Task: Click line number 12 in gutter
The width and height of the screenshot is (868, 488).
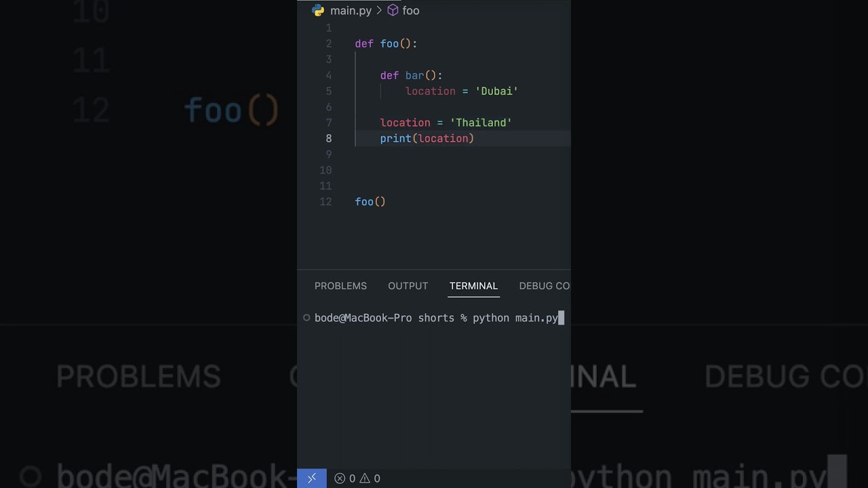Action: [x=325, y=201]
